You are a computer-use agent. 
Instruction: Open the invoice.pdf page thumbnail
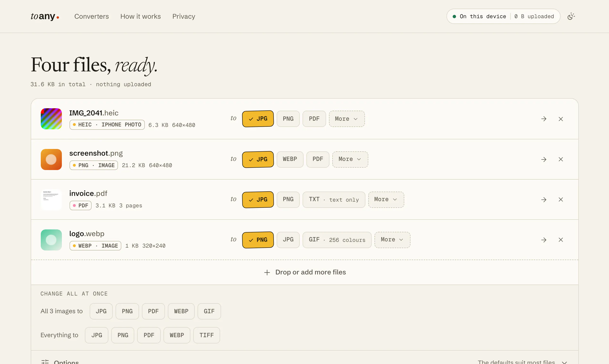pos(51,200)
